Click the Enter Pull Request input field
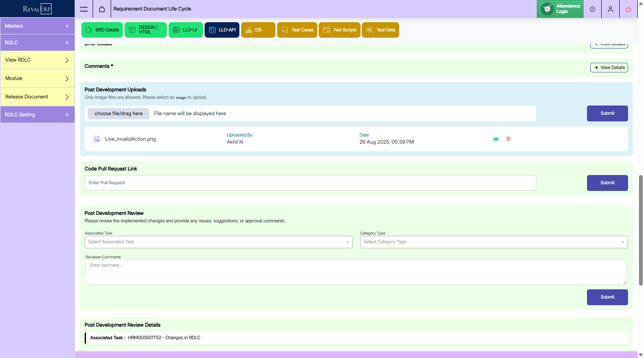This screenshot has width=644, height=358. pos(310,183)
